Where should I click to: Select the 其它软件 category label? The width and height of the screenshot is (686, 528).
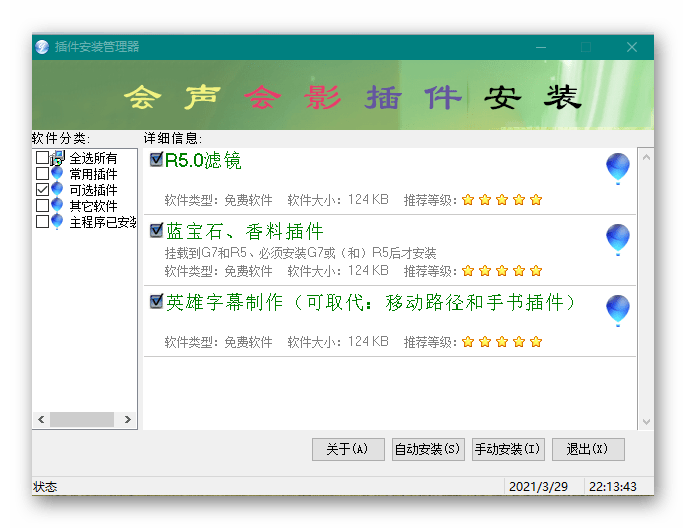click(93, 206)
